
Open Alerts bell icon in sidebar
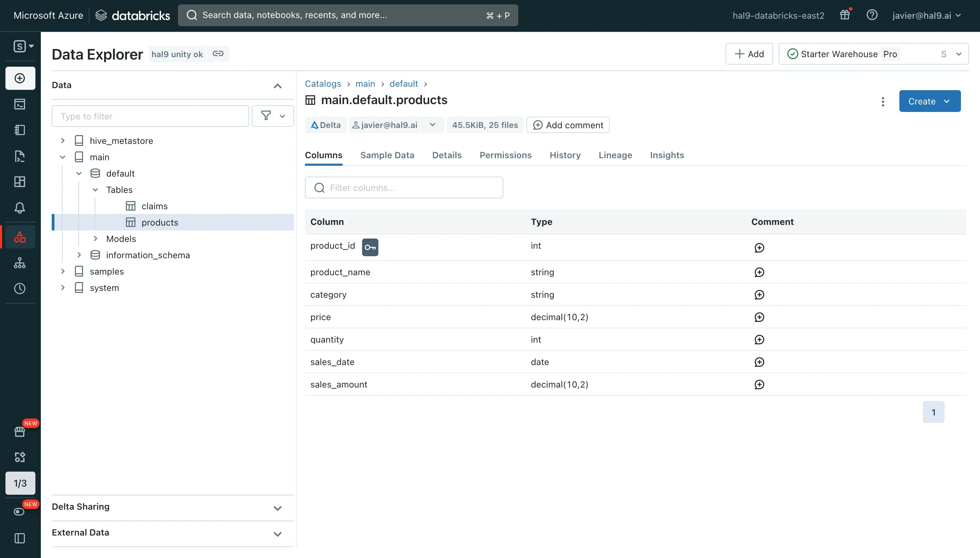tap(20, 208)
